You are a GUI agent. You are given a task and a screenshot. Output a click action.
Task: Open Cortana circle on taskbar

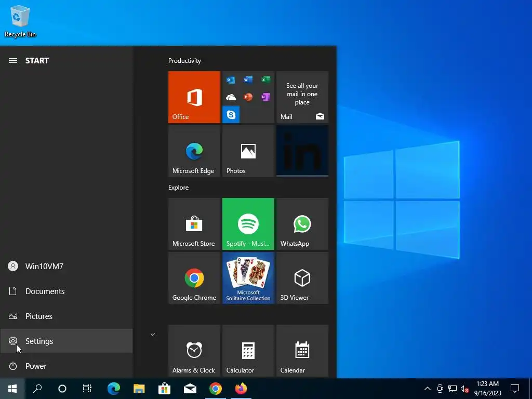tap(62, 389)
